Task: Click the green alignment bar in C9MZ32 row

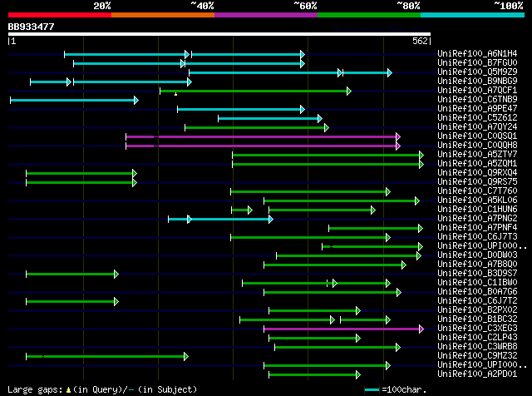Action: pyautogui.click(x=107, y=356)
